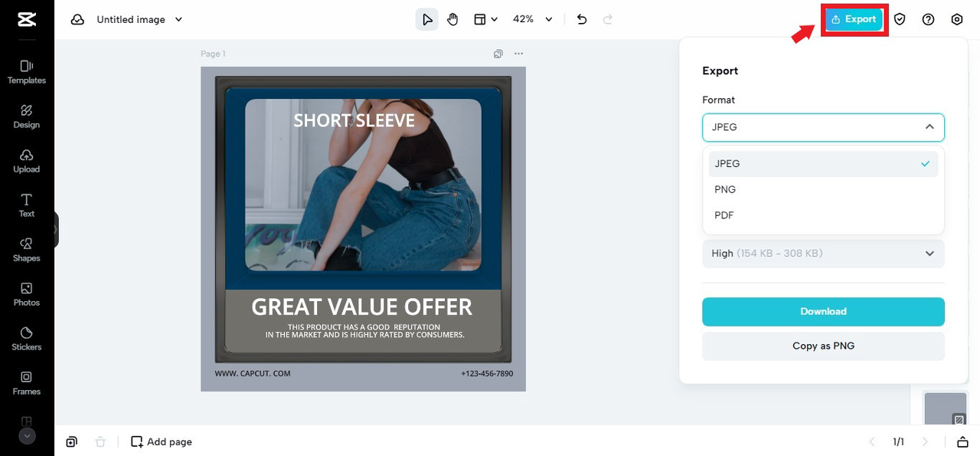The image size is (980, 456).
Task: Choose JPEG format option
Action: click(823, 164)
